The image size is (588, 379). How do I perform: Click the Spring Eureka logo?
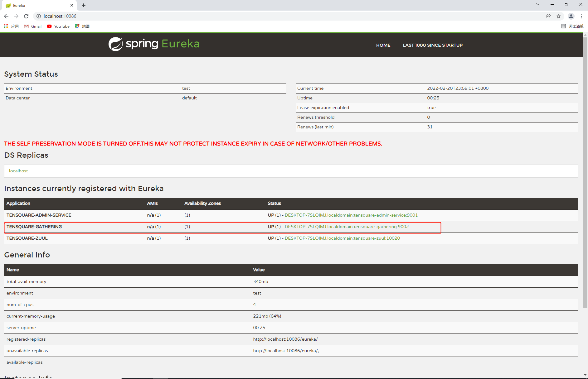[154, 44]
